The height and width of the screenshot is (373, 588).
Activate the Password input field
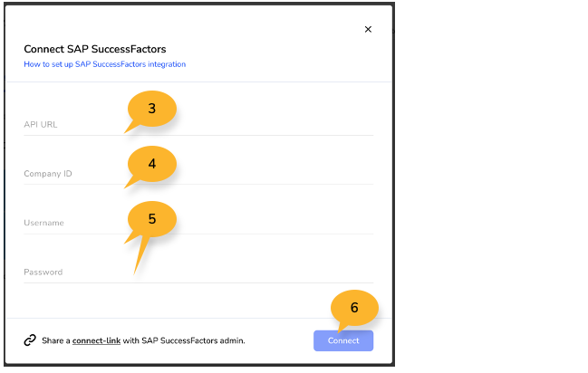click(x=198, y=272)
